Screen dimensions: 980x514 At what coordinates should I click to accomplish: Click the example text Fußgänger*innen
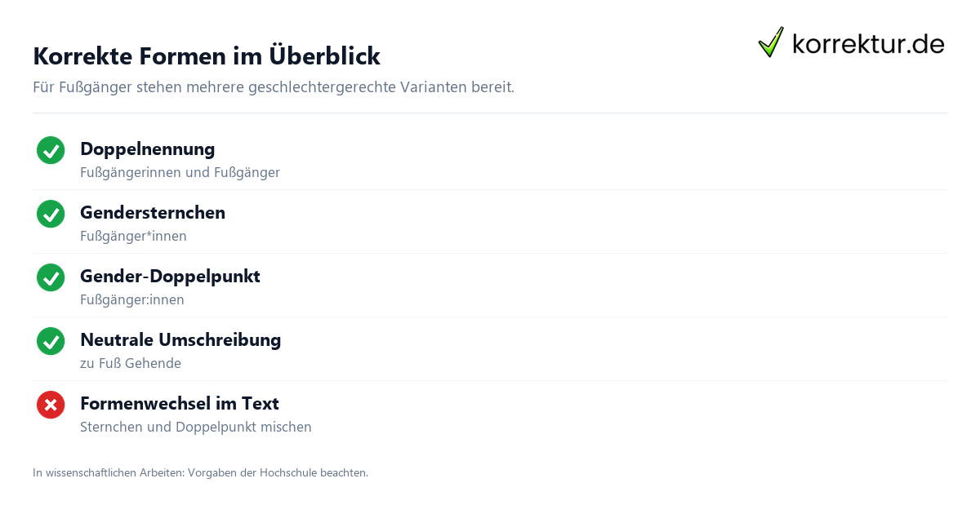[133, 237]
